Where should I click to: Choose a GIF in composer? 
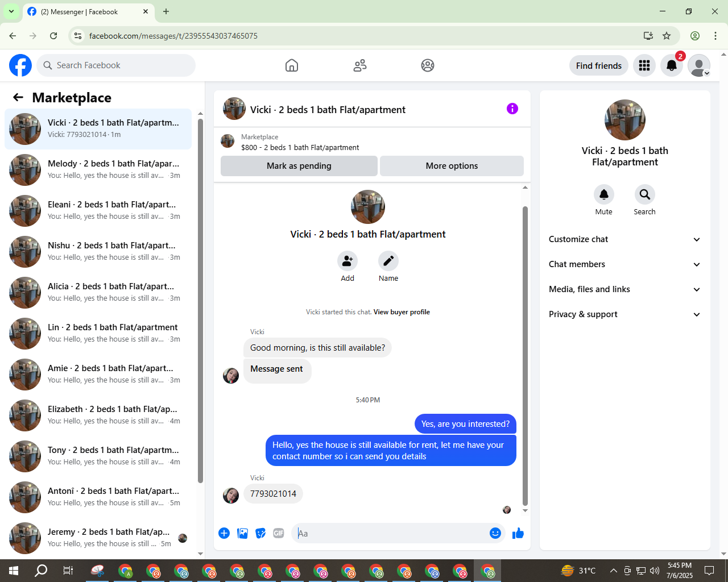(x=279, y=533)
